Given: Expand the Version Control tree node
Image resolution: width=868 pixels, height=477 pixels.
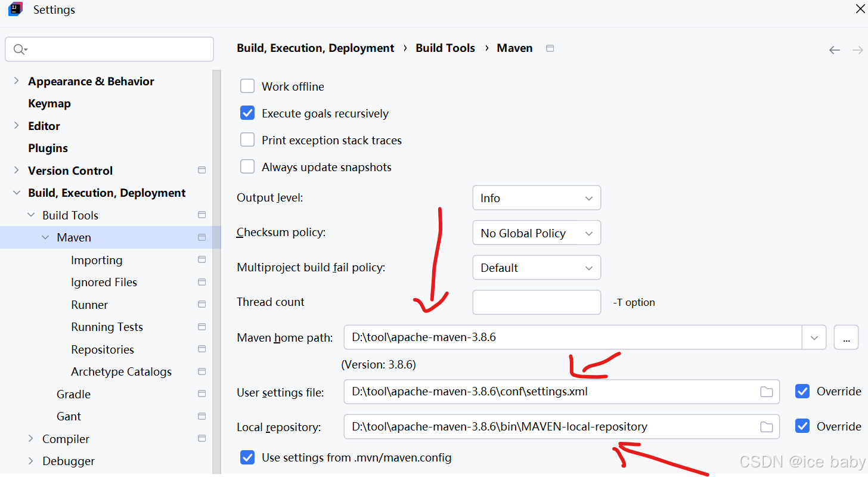Looking at the screenshot, I should pyautogui.click(x=16, y=171).
